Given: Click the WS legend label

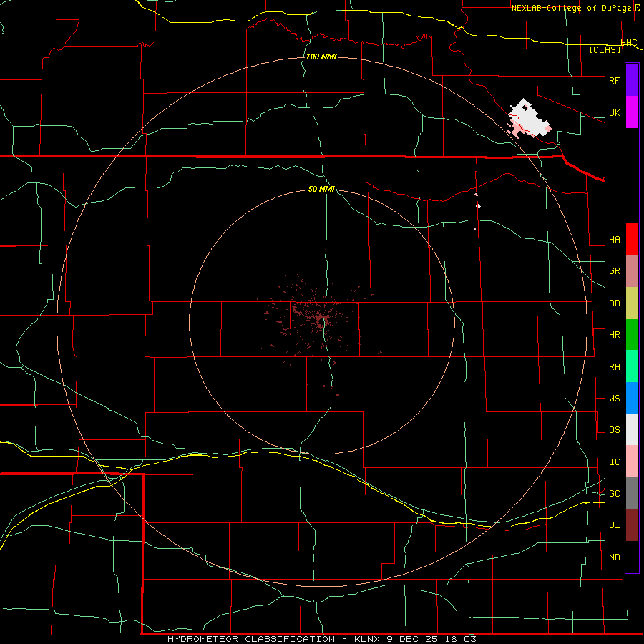Looking at the screenshot, I should coord(615,399).
